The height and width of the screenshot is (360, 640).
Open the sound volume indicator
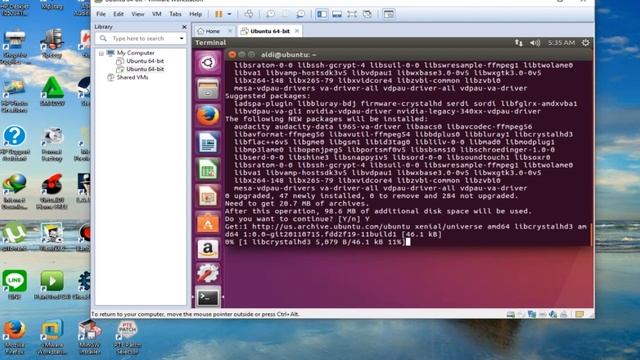pos(535,43)
